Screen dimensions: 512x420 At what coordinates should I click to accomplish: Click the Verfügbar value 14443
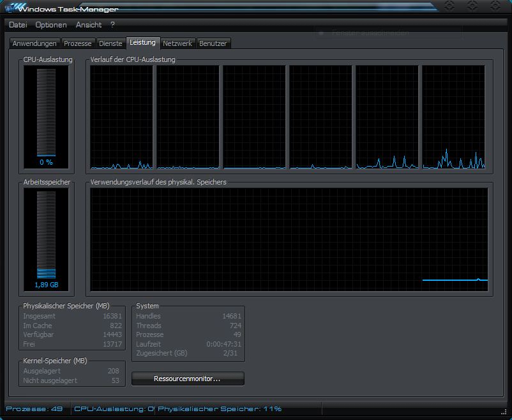pos(112,334)
